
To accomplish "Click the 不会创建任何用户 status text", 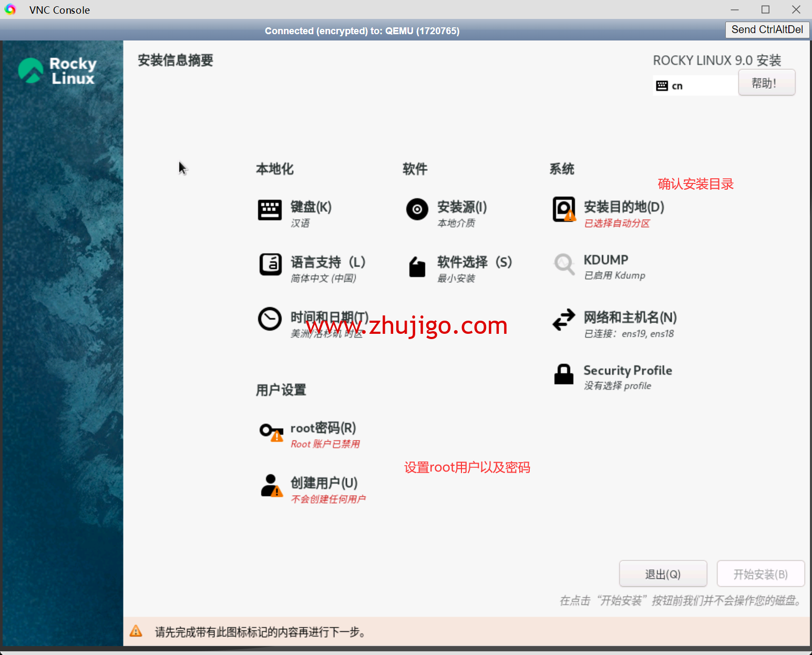I will click(328, 499).
